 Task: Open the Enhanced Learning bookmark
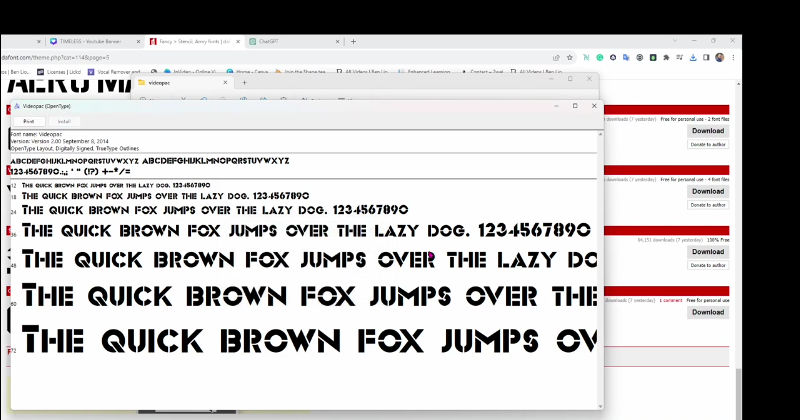424,72
